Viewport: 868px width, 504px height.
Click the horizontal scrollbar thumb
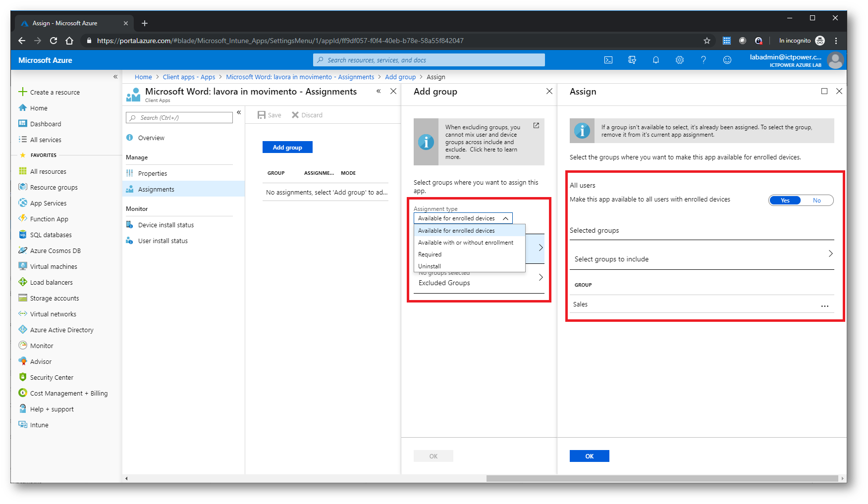click(x=662, y=478)
